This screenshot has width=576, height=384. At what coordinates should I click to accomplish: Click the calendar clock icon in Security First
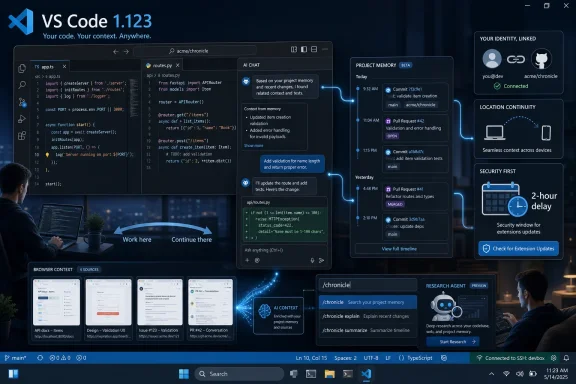pyautogui.click(x=505, y=200)
